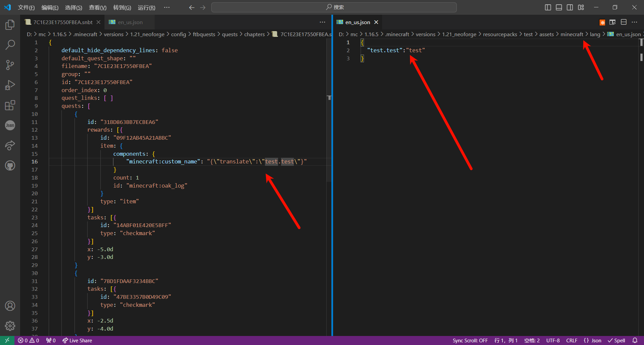Open the Run and Debug view
Image resolution: width=644 pixels, height=345 pixels.
[x=10, y=85]
